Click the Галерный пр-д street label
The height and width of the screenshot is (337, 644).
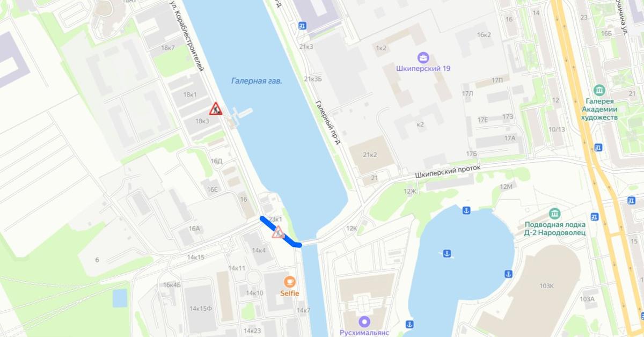point(328,123)
